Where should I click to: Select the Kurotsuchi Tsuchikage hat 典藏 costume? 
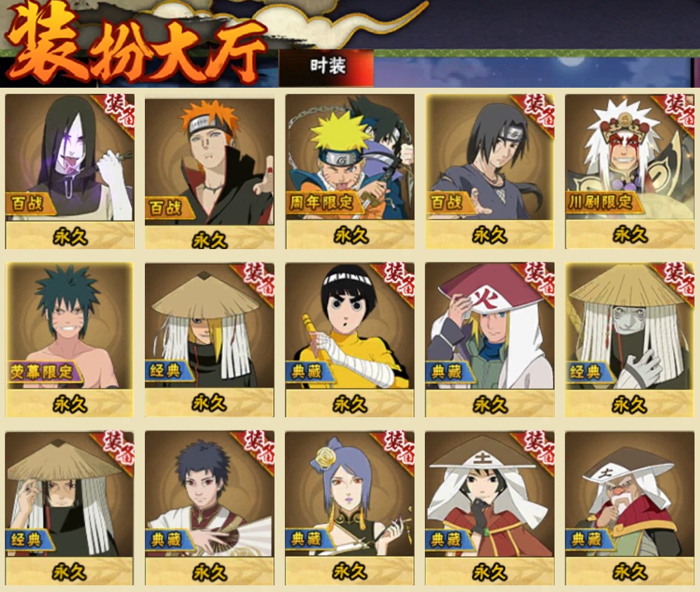(490, 508)
